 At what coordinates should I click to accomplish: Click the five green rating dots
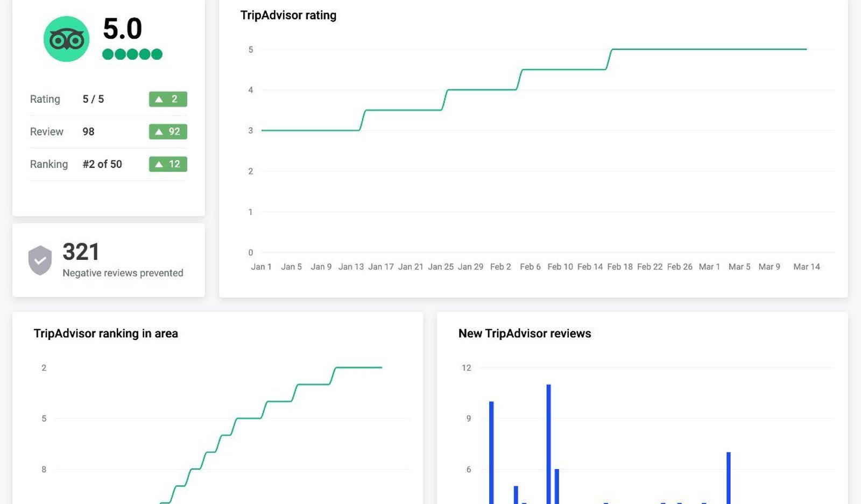pos(132,54)
